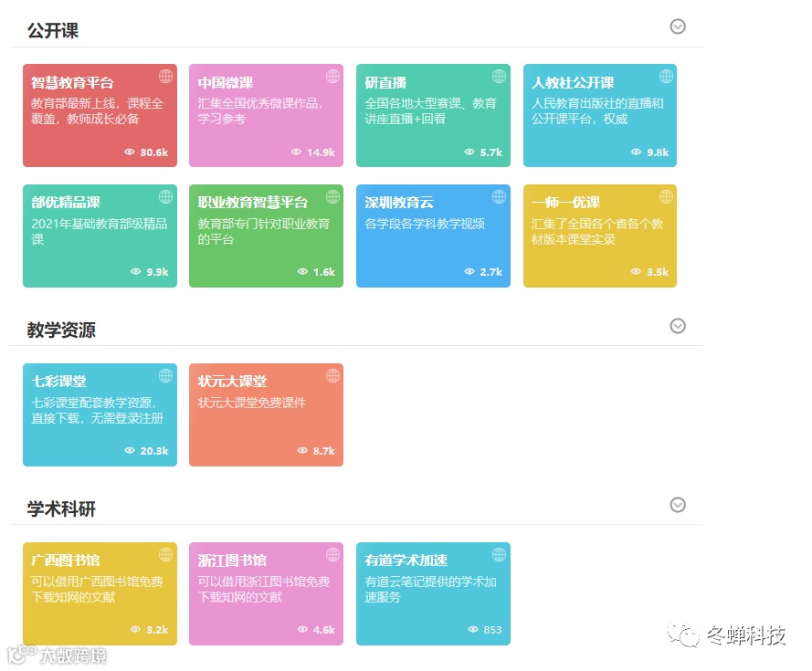Click eye view icon on 有道学术加速 card

(x=473, y=629)
